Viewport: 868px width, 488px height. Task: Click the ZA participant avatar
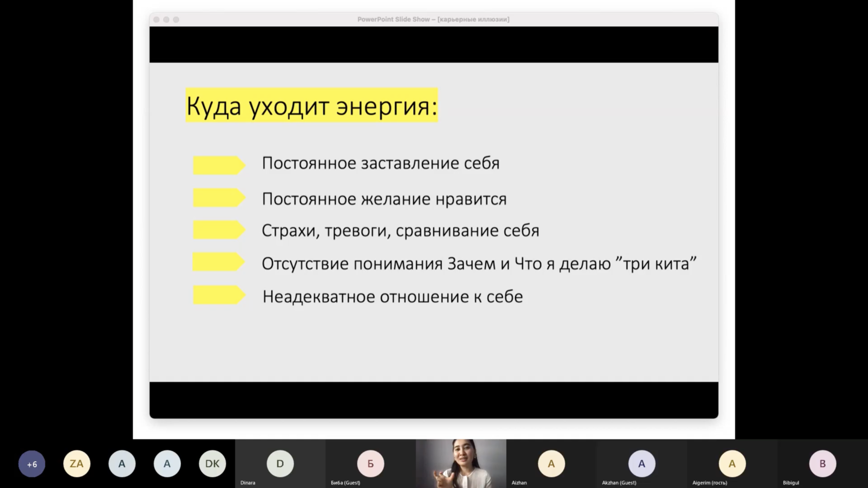click(76, 464)
